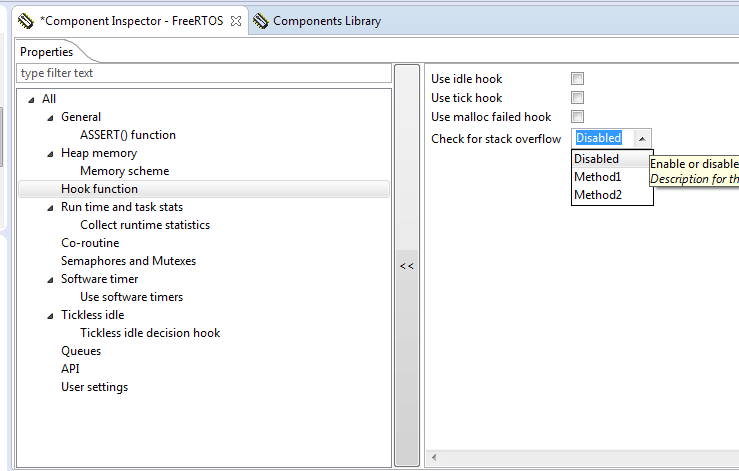
Task: Close the stack overflow dropdown via its arrow
Action: (642, 139)
